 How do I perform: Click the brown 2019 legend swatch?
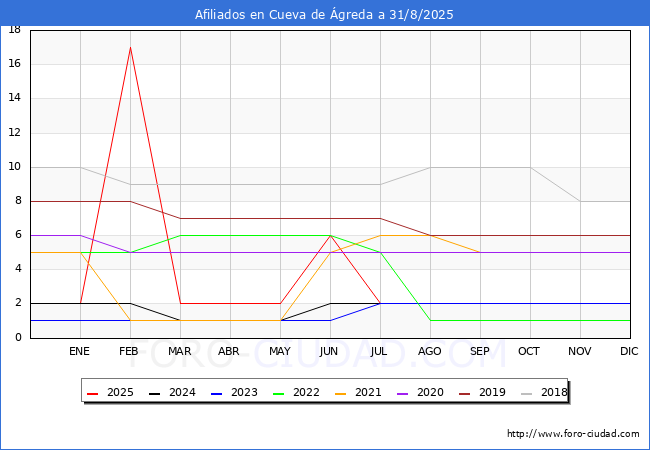point(465,393)
